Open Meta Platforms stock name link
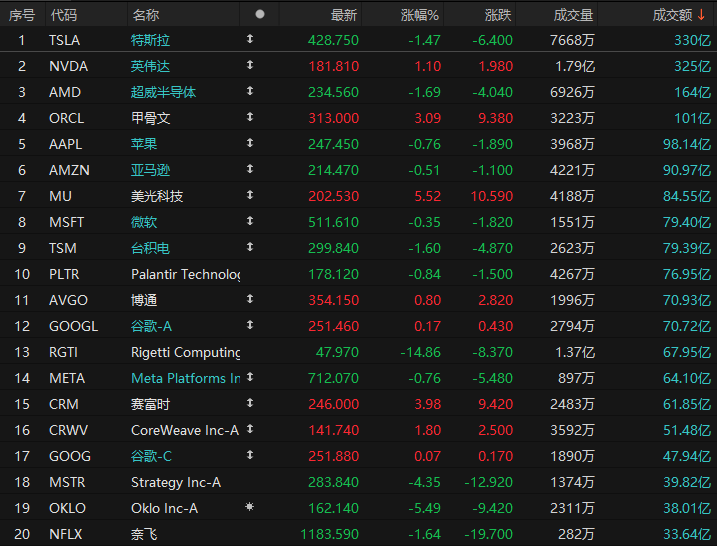Viewport: 717px width, 546px height. [186, 378]
